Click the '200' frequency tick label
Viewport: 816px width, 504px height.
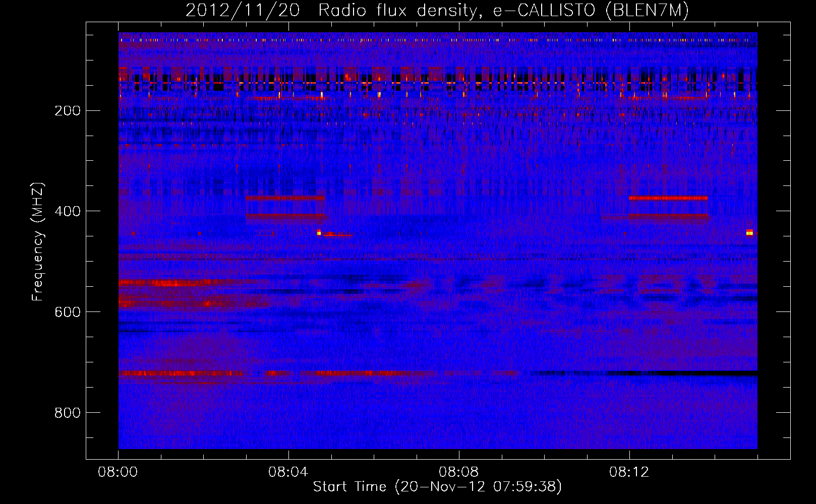pos(68,110)
